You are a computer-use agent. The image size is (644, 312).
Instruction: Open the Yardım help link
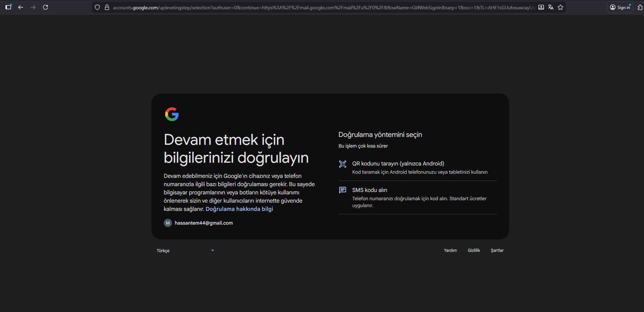coord(450,250)
